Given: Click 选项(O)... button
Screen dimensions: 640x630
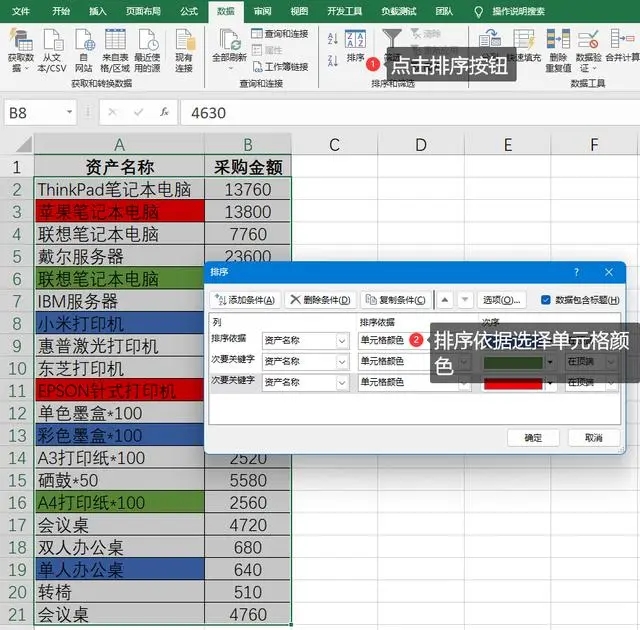Looking at the screenshot, I should (x=502, y=300).
